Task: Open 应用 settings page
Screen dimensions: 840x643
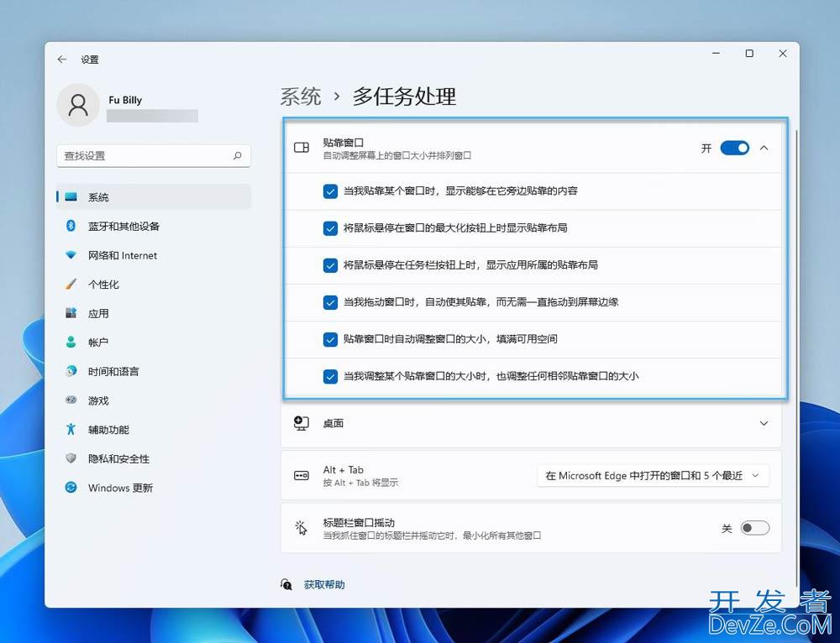Action: point(153,313)
